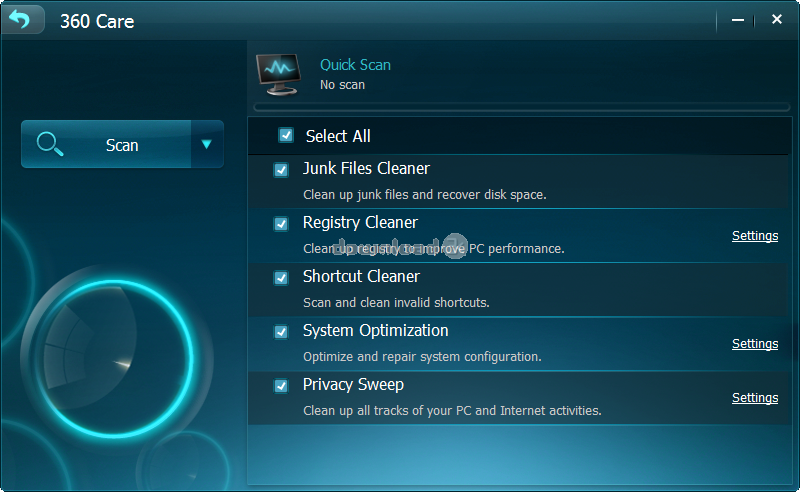Screen dimensions: 800x492
Task: Uncheck the Privacy Sweep checkbox
Action: point(281,385)
